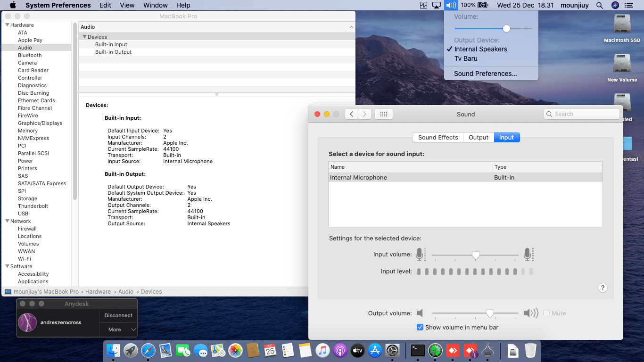Disable Show volume in menu bar

pos(420,327)
